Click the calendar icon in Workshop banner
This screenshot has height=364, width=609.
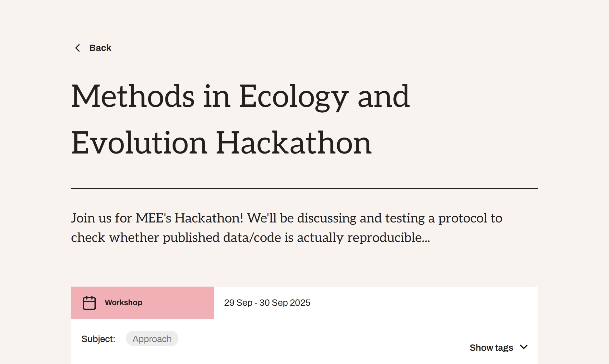point(89,303)
